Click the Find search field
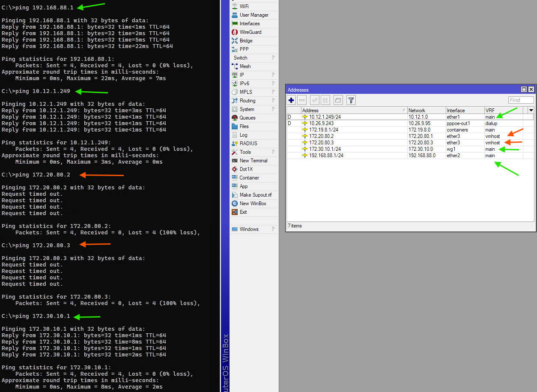This screenshot has width=537, height=392. pos(521,100)
